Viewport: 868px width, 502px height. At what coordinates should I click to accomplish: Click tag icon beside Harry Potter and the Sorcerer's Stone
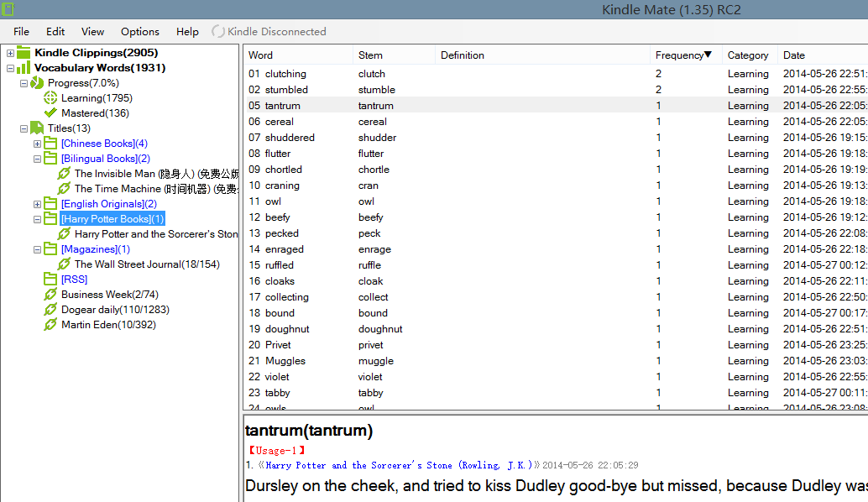pos(64,234)
